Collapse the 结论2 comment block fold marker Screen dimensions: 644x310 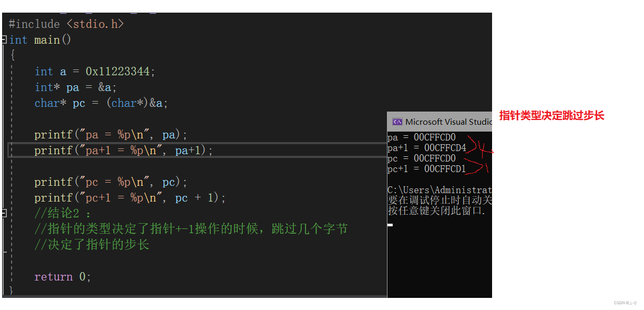pos(4,214)
